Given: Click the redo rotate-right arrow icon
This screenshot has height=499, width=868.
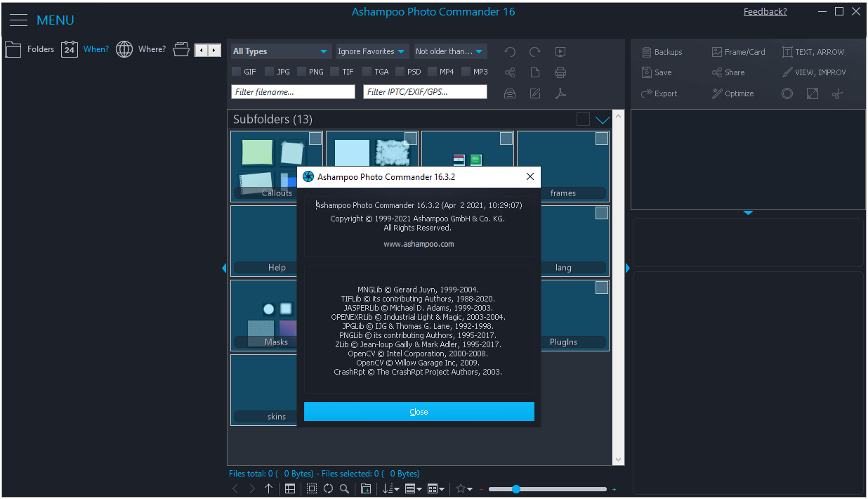Looking at the screenshot, I should pos(535,52).
